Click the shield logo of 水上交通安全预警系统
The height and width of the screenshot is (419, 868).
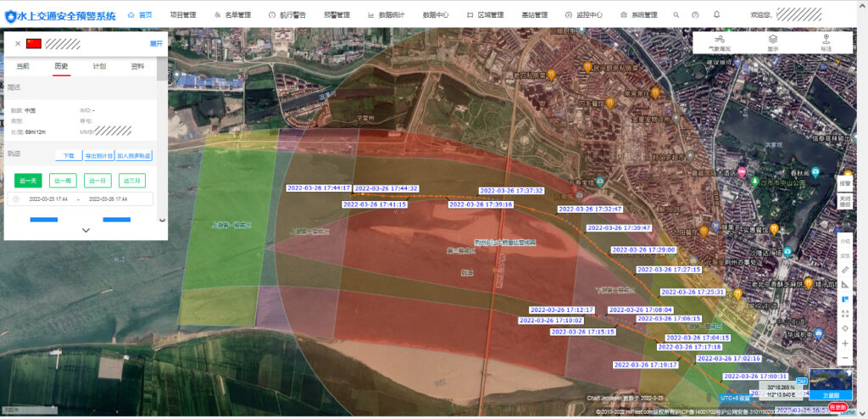(10, 16)
